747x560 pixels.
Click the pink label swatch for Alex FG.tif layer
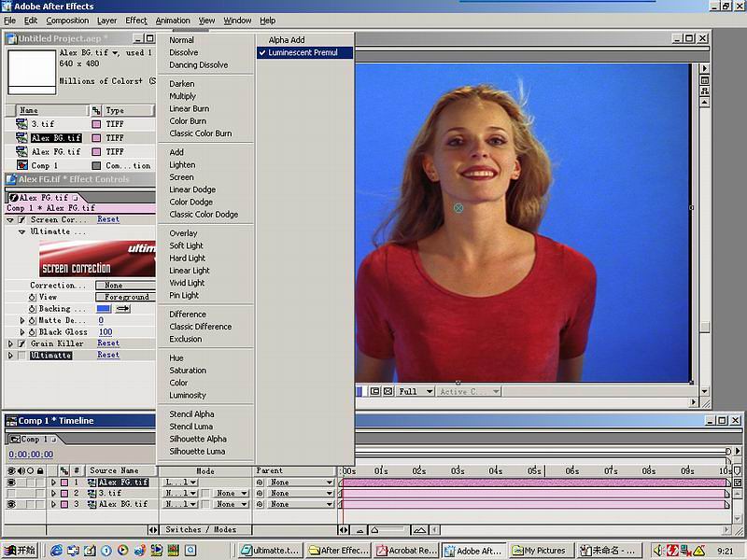tap(64, 483)
